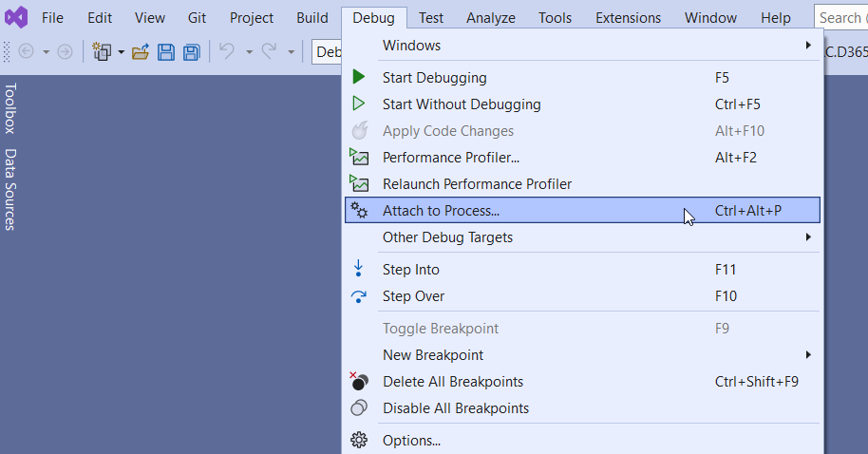Click the New Project toolbar icon
This screenshot has height=454, width=868.
102,52
